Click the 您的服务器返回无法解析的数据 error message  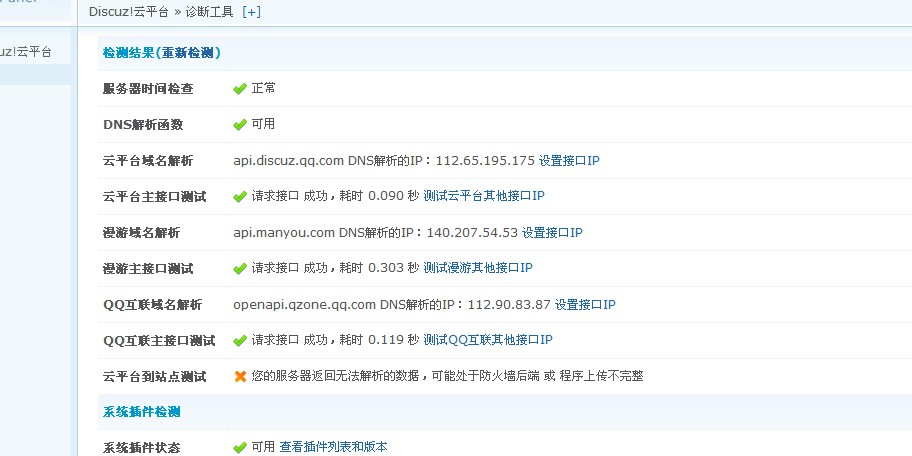point(447,376)
